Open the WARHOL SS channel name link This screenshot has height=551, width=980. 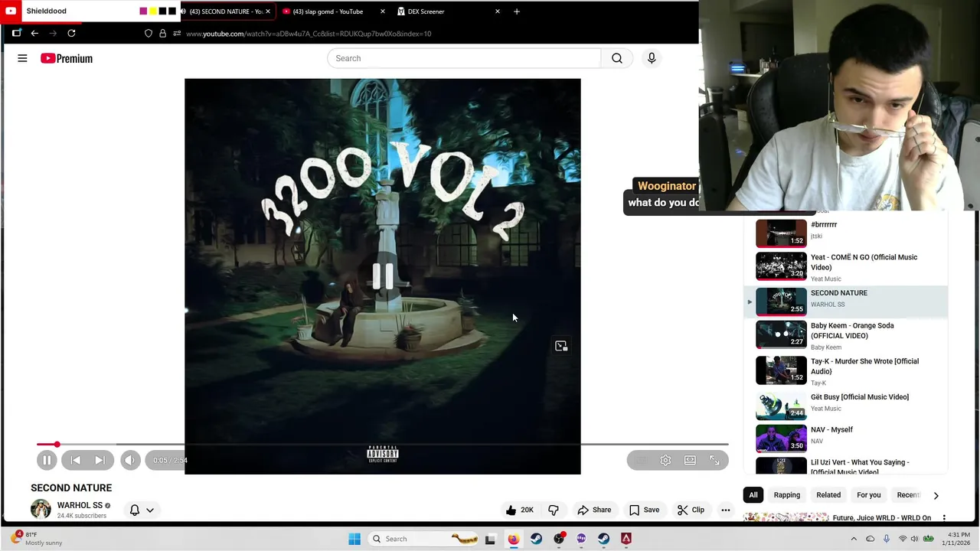80,505
